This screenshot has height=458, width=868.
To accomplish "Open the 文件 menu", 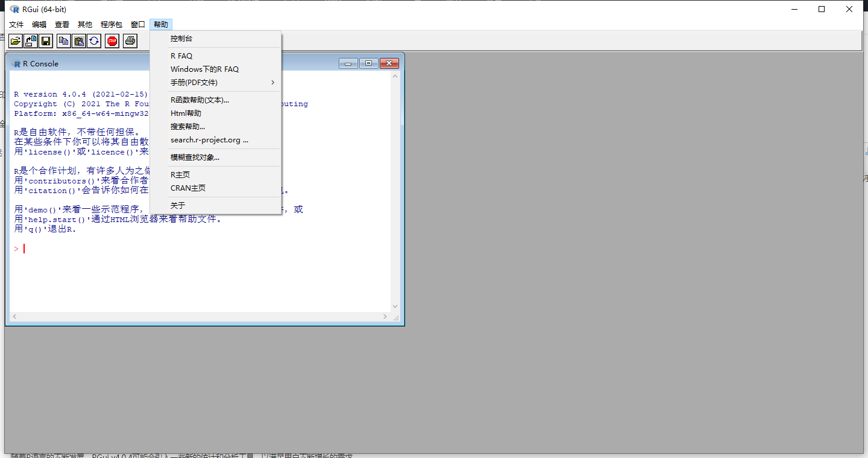I will pos(16,24).
